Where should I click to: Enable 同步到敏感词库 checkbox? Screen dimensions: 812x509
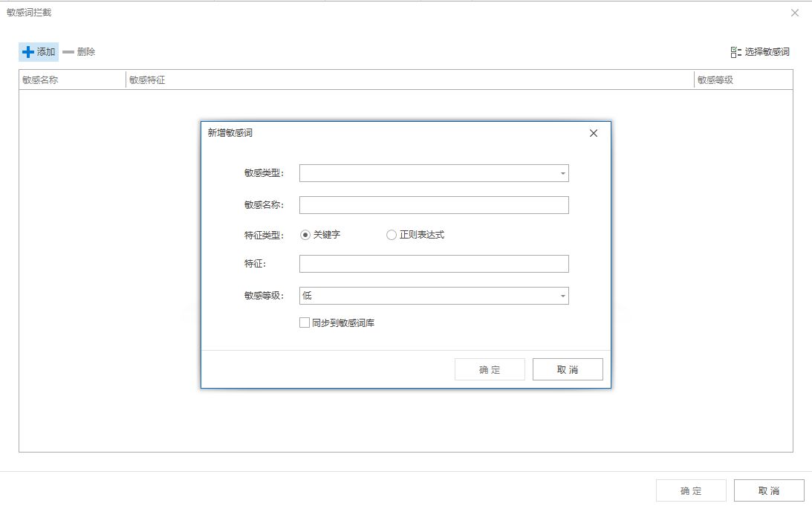(305, 322)
